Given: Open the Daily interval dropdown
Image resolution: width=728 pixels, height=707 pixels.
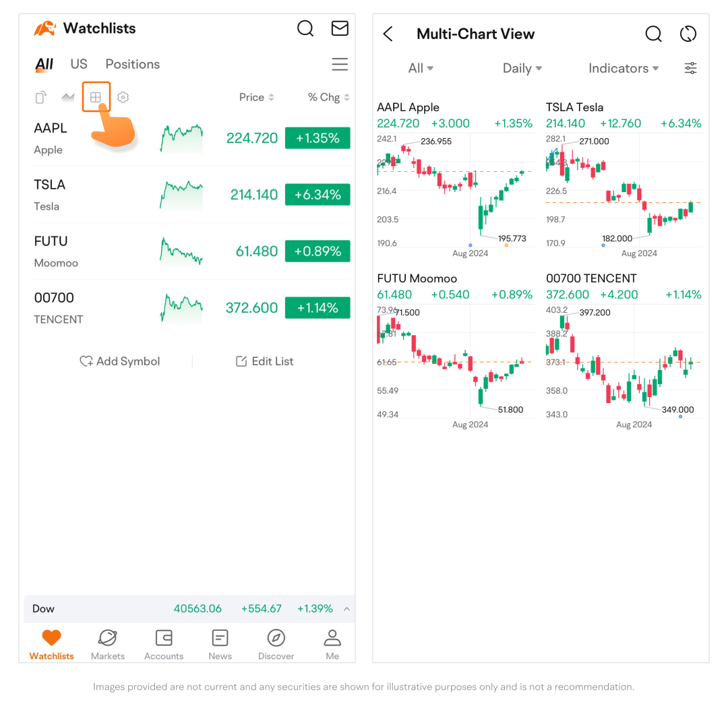Looking at the screenshot, I should point(522,68).
